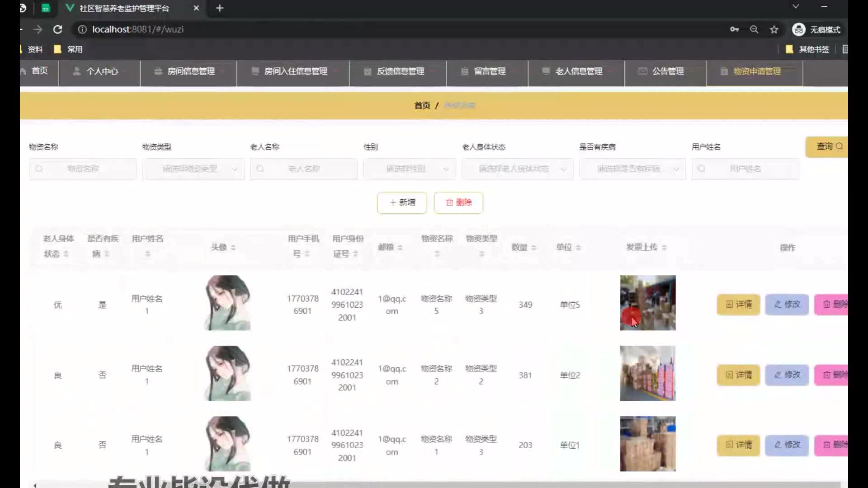
Task: Open invoice thumbnail in second table row
Action: click(647, 373)
